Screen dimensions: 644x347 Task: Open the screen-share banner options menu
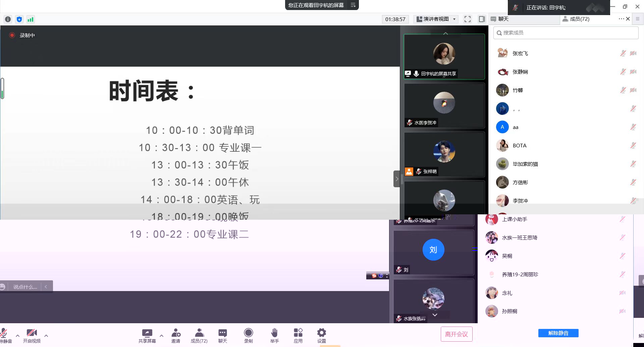(353, 5)
